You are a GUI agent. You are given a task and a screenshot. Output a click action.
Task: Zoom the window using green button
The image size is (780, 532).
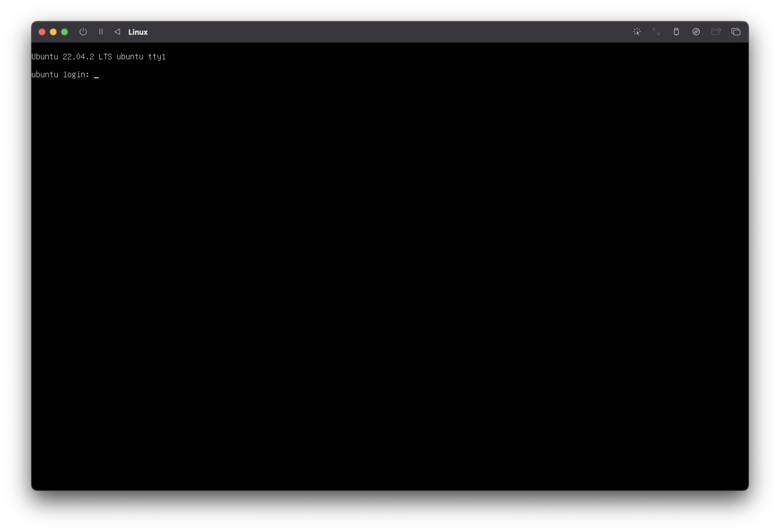(x=64, y=32)
